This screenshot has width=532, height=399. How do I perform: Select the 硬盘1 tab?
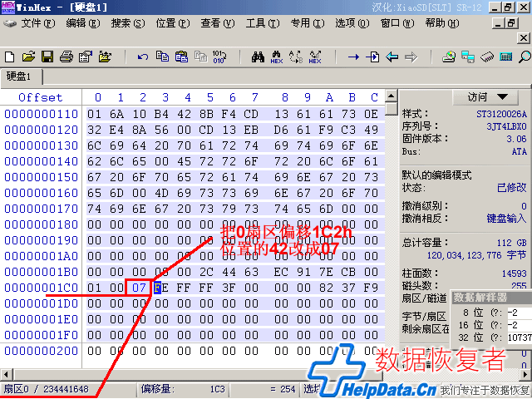click(22, 76)
